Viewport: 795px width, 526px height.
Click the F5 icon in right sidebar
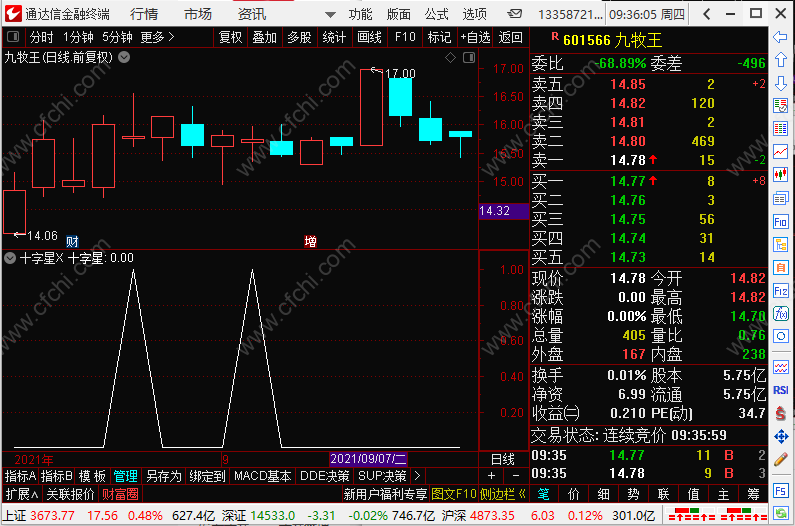click(x=780, y=490)
